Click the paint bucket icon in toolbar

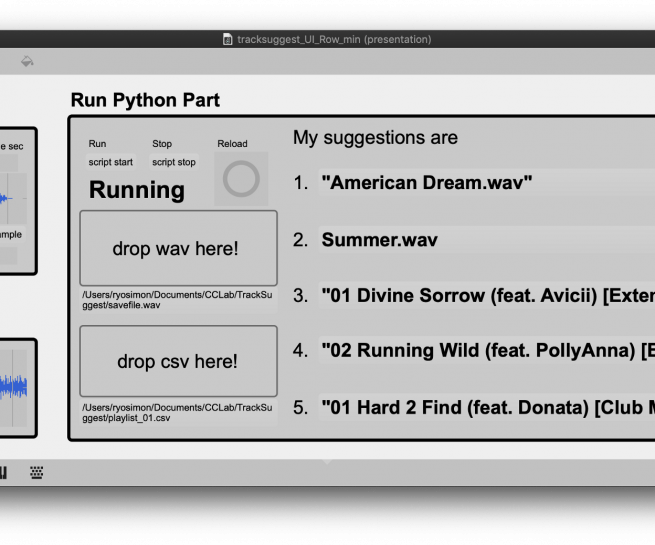click(27, 61)
